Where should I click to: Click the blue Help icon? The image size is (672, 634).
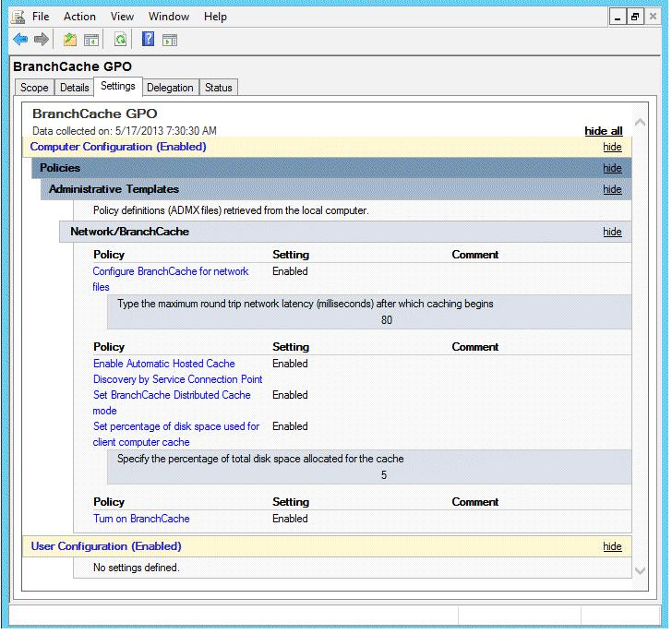tap(148, 39)
